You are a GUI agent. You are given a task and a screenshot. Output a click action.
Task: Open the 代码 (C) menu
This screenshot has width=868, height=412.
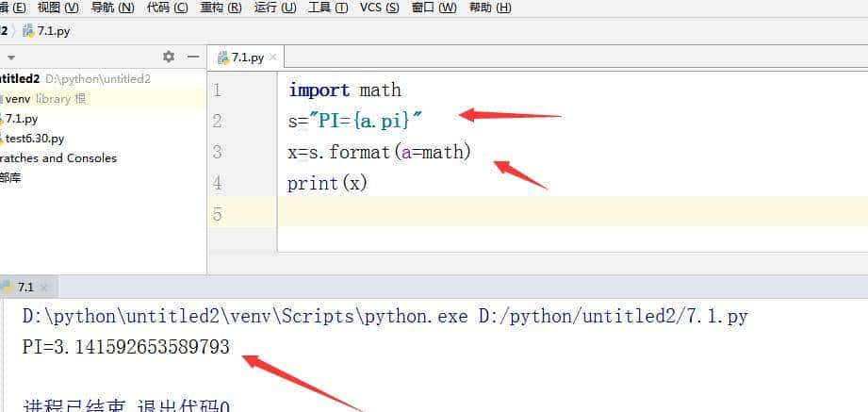tap(167, 8)
